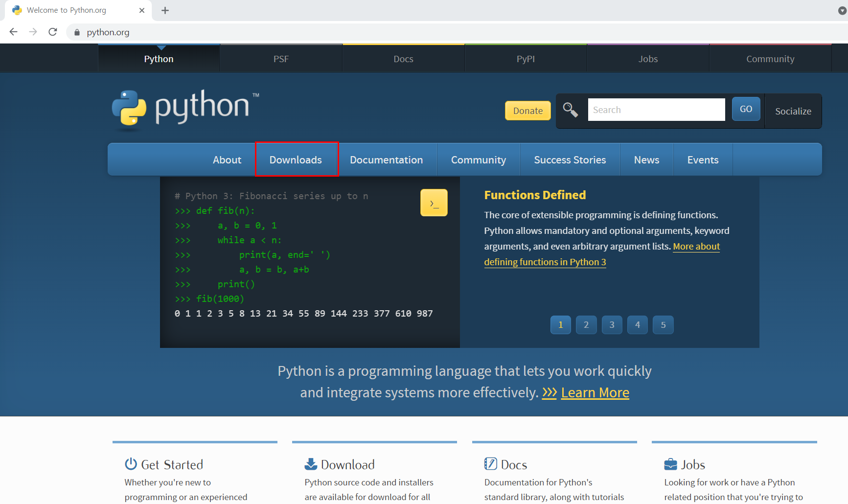Select the Community top navigation tab
The image size is (848, 504).
coord(771,59)
